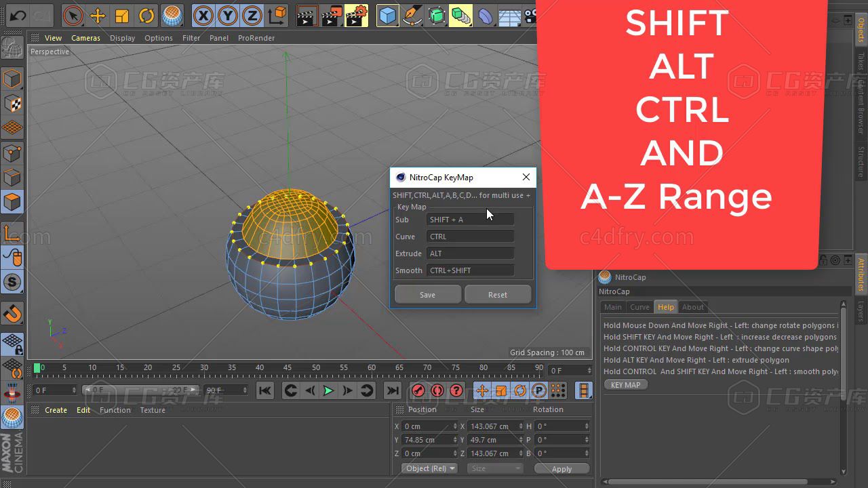Open the Object (Rel) coordinate dropdown
This screenshot has width=868, height=488.
(x=430, y=468)
